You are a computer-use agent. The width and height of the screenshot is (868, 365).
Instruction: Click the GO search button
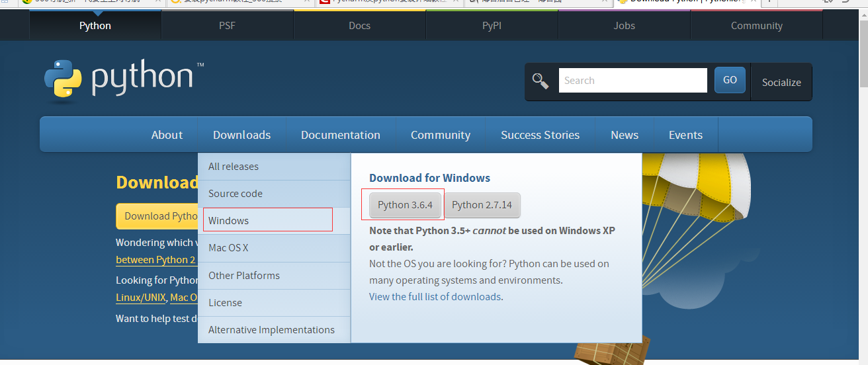[730, 80]
